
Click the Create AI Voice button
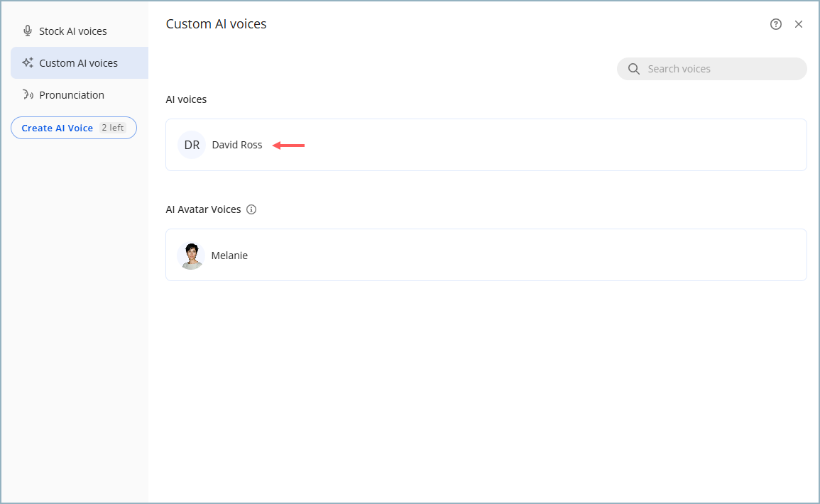(x=57, y=128)
